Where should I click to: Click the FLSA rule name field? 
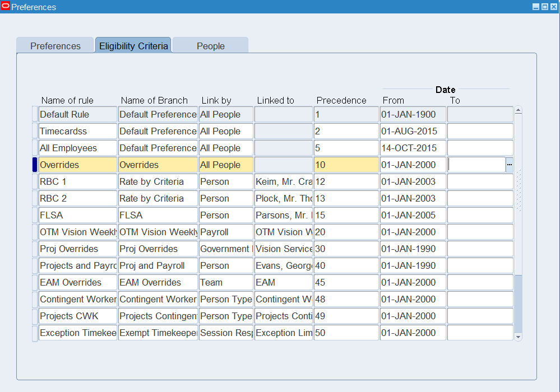78,215
